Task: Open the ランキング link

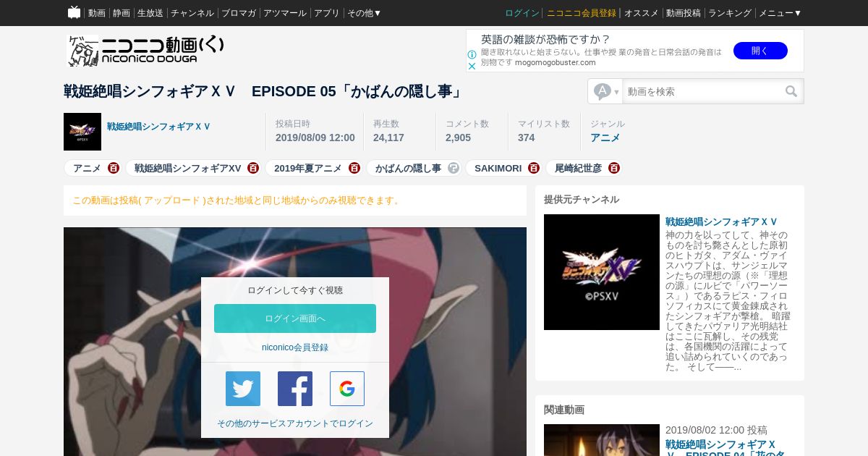Action: click(730, 13)
